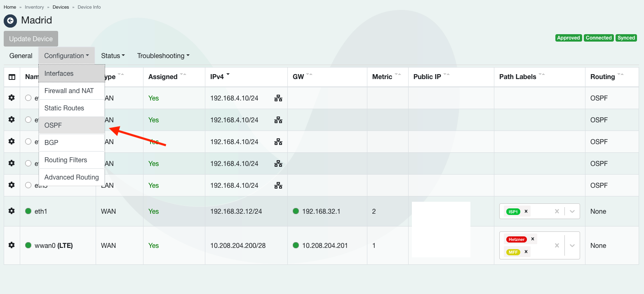
Task: Remove the MFF path label
Action: 526,252
